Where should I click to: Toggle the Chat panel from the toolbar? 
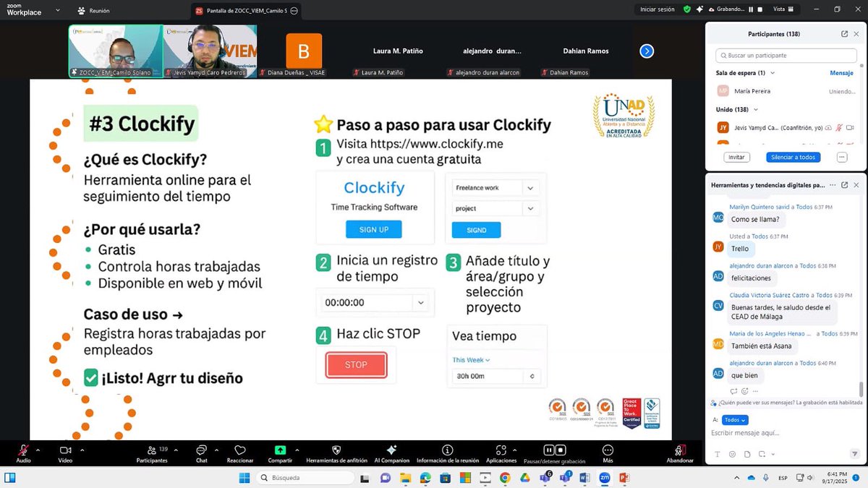pyautogui.click(x=201, y=453)
